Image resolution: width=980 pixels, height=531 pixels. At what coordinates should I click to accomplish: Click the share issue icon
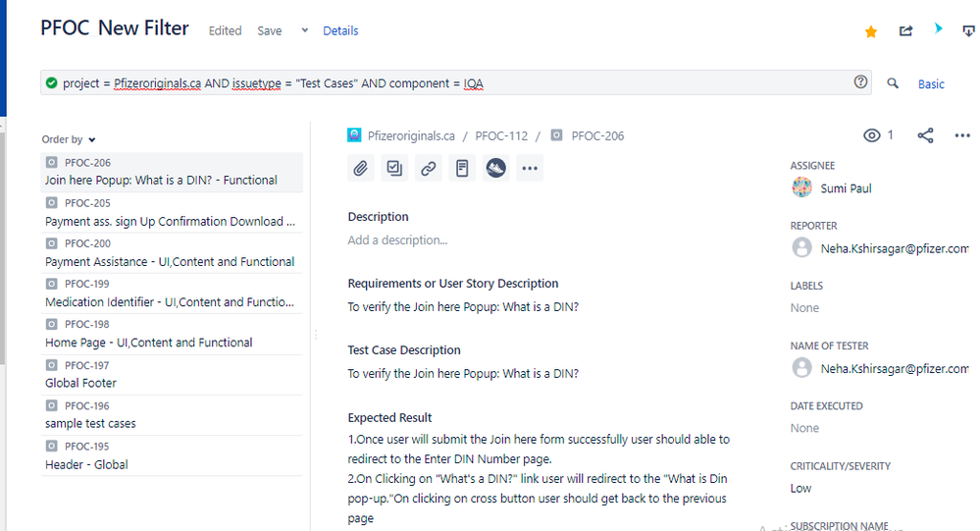[926, 135]
